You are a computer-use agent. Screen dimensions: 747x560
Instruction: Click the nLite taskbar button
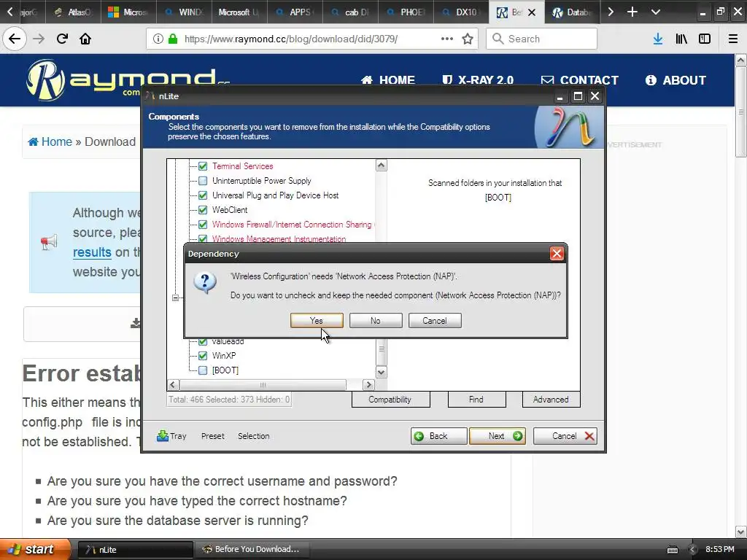coord(135,550)
